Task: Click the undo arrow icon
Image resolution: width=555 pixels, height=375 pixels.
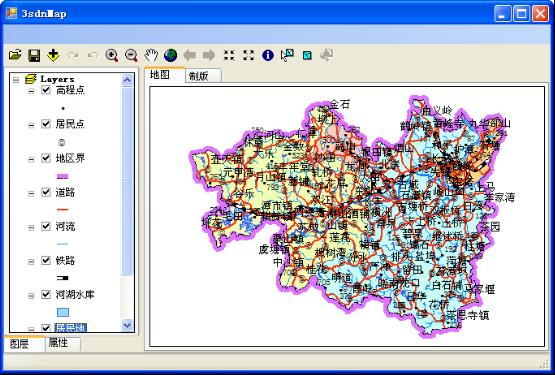Action: coord(92,55)
